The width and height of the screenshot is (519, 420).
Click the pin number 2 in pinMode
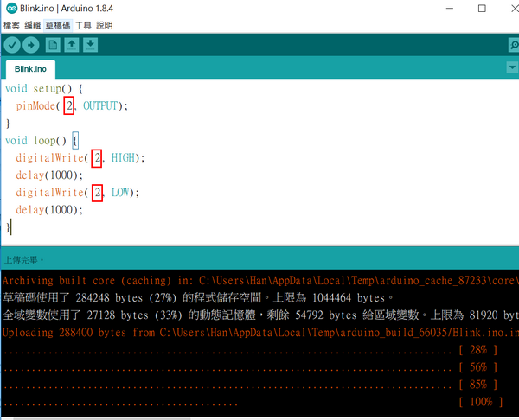click(x=69, y=105)
